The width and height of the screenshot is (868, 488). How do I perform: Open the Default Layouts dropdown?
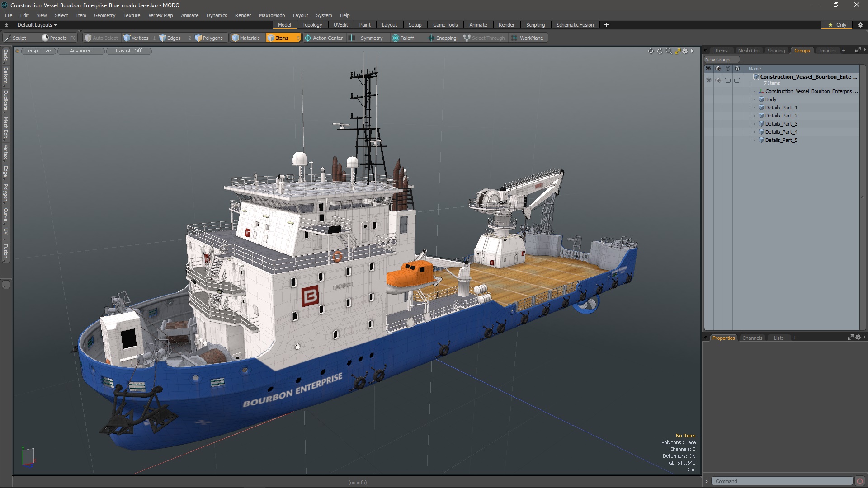coord(37,25)
